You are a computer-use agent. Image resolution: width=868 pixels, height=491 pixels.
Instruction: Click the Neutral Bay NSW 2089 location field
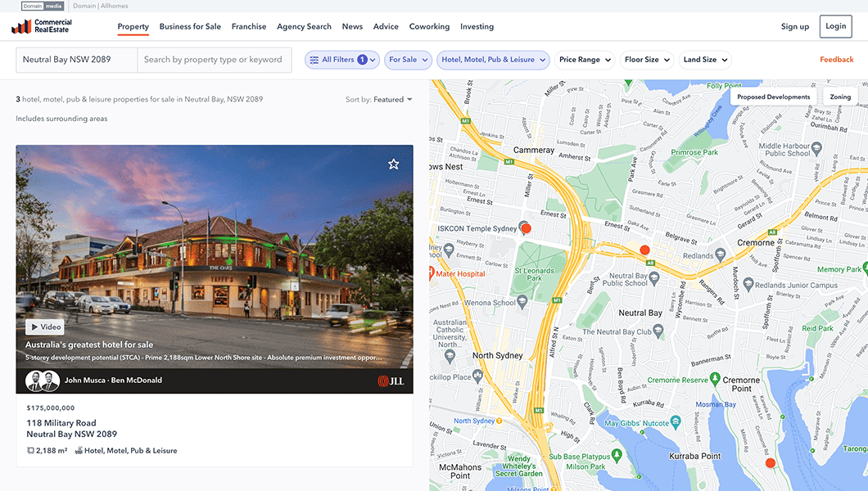(x=76, y=60)
